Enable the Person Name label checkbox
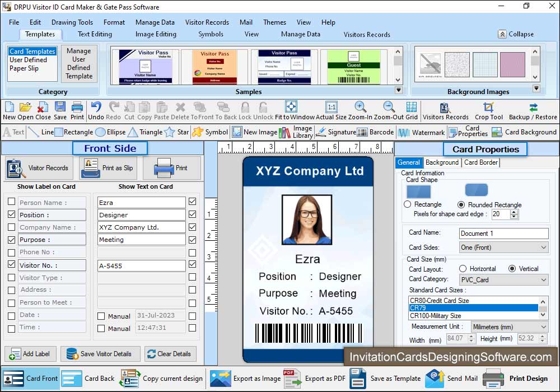This screenshot has height=392, width=560. click(x=11, y=202)
